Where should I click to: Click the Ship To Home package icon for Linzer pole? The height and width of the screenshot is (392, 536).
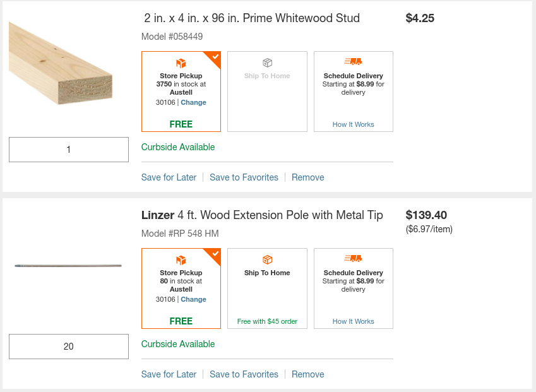[267, 260]
